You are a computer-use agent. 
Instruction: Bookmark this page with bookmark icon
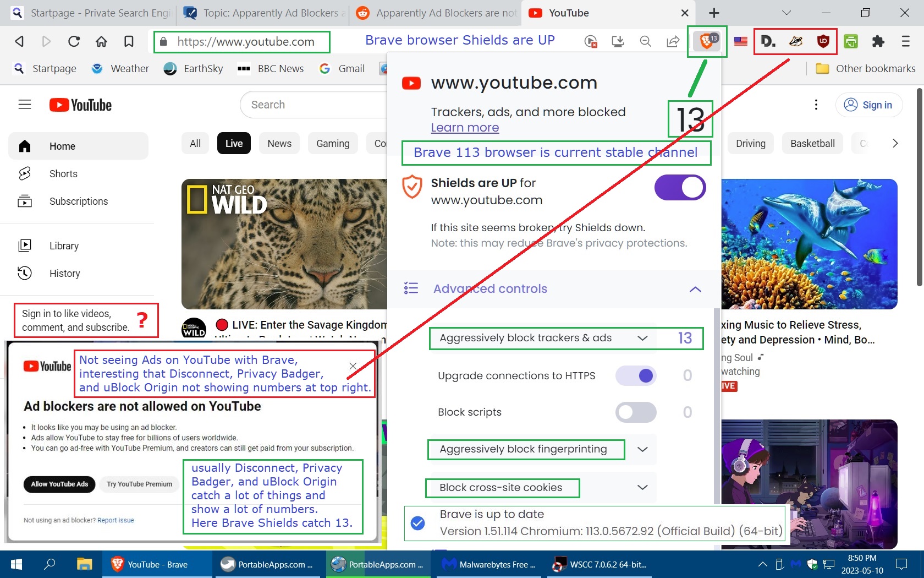pos(129,41)
